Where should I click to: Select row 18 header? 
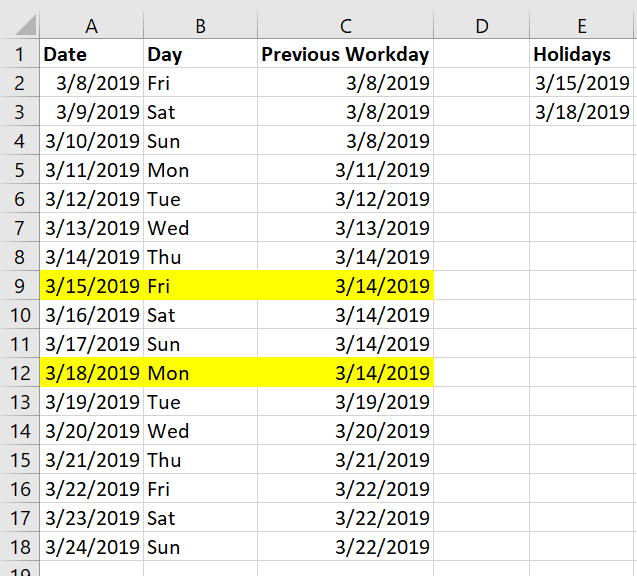[20, 547]
